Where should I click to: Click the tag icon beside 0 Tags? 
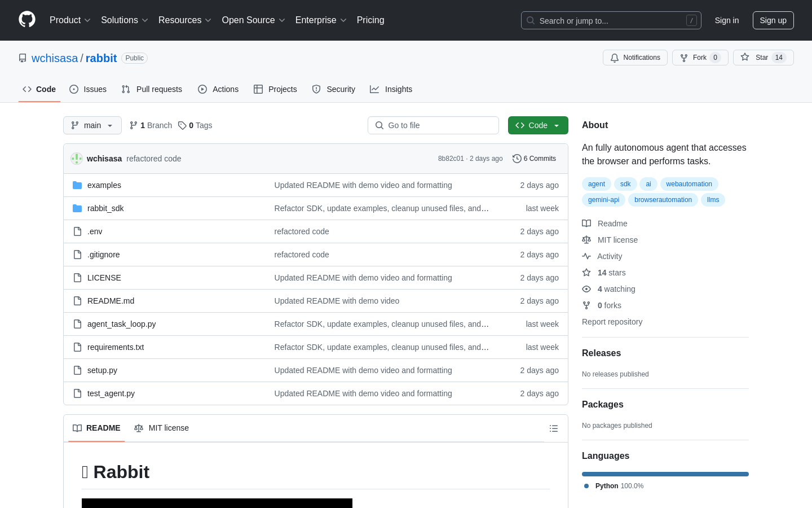[x=182, y=125]
